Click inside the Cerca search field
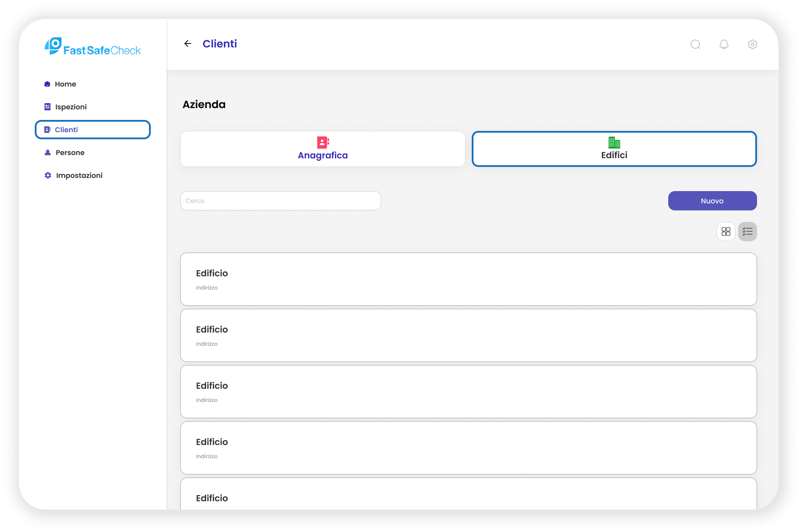 pyautogui.click(x=280, y=201)
